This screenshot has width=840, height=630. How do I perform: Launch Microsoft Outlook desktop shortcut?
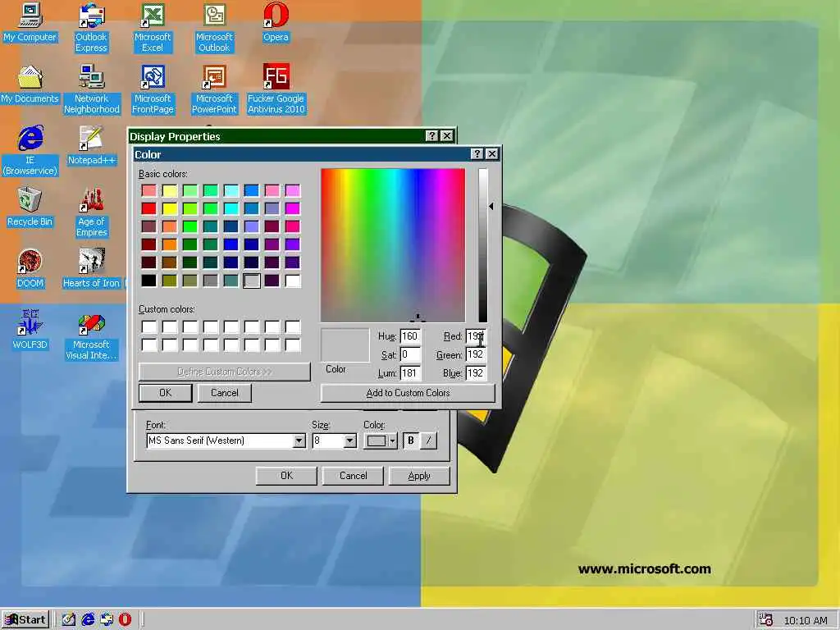click(x=214, y=28)
